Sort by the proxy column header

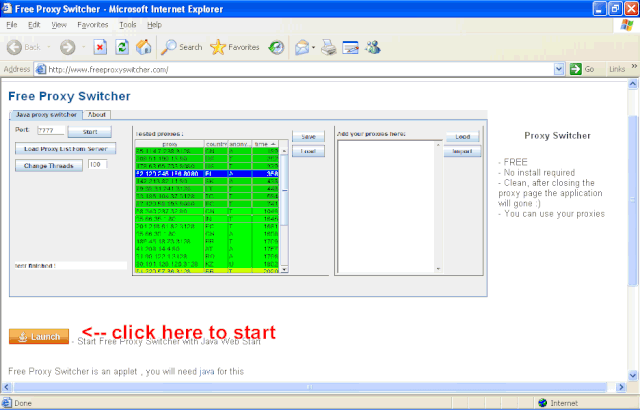pos(169,144)
